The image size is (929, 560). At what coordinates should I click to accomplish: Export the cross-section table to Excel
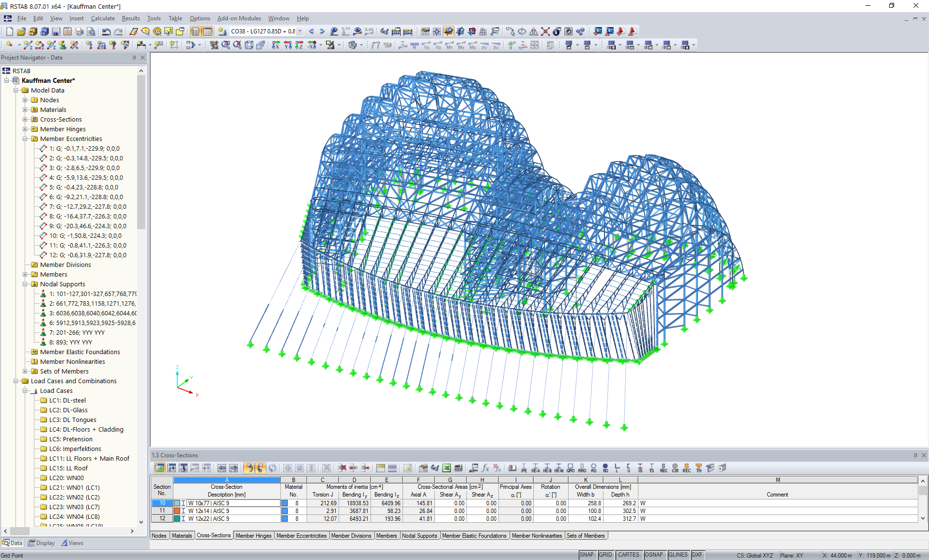click(x=446, y=468)
